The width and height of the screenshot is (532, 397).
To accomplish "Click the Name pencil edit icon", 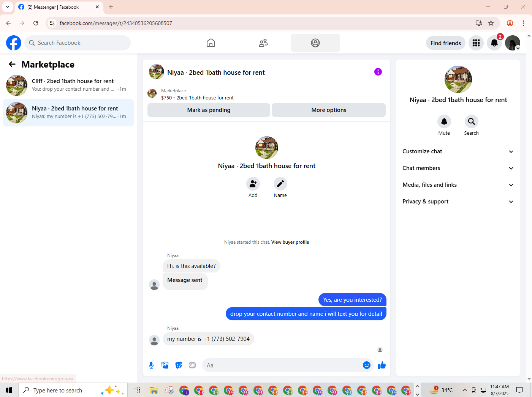I will click(x=280, y=184).
